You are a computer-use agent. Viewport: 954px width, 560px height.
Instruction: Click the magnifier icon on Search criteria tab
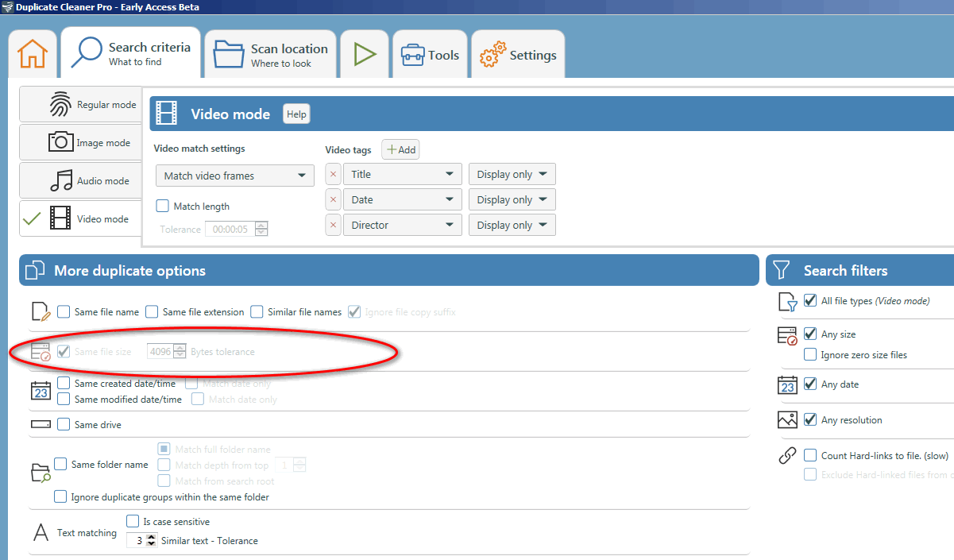[86, 52]
